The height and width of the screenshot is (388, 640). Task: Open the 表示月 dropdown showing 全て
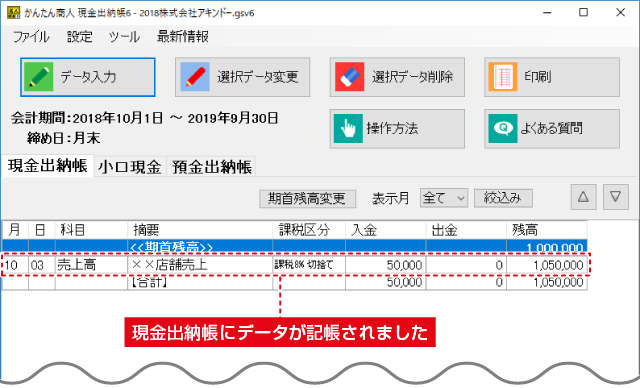click(x=444, y=198)
